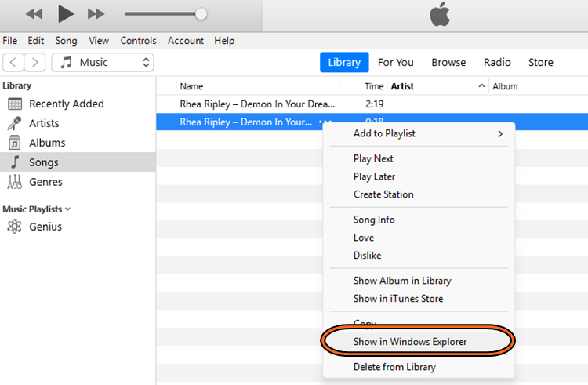588x385 pixels.
Task: Choose Delete from Library
Action: point(419,367)
